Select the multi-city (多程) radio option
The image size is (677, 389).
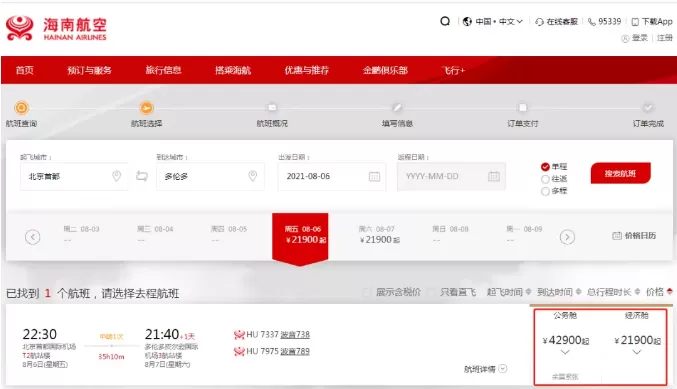click(545, 191)
